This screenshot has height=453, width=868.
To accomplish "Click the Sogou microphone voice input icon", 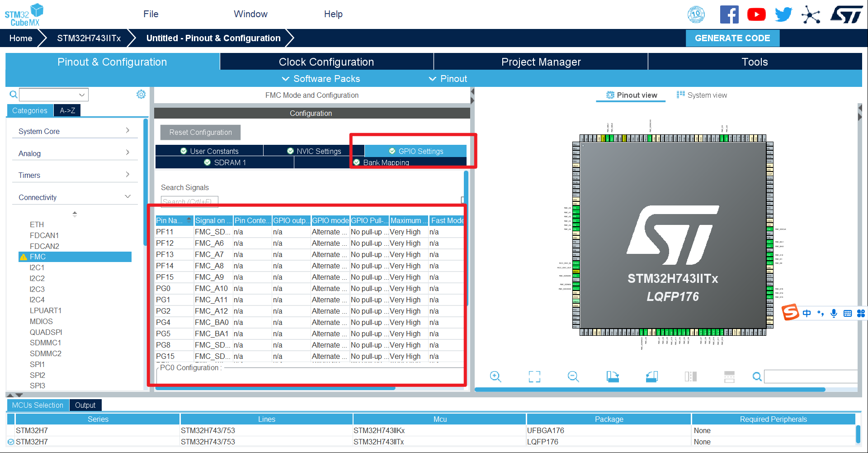I will (x=834, y=313).
